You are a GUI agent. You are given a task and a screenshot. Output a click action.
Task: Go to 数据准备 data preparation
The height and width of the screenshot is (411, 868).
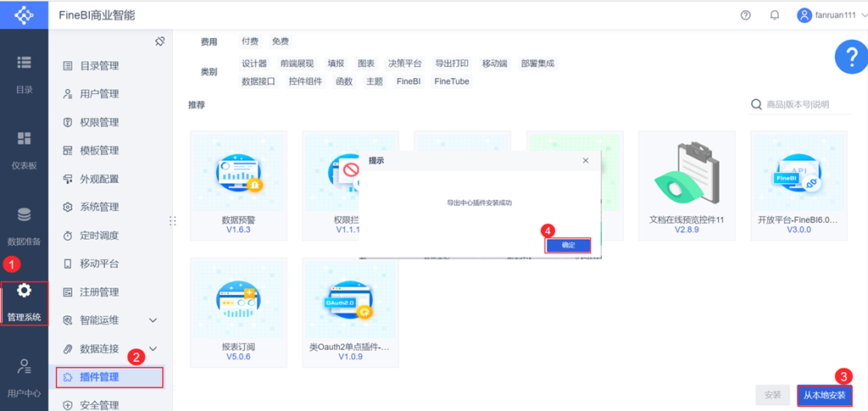(x=24, y=227)
